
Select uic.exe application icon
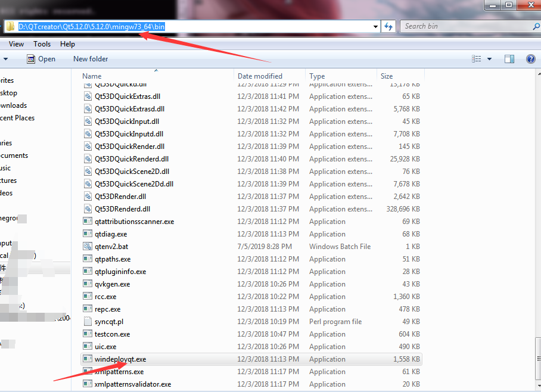coord(88,347)
